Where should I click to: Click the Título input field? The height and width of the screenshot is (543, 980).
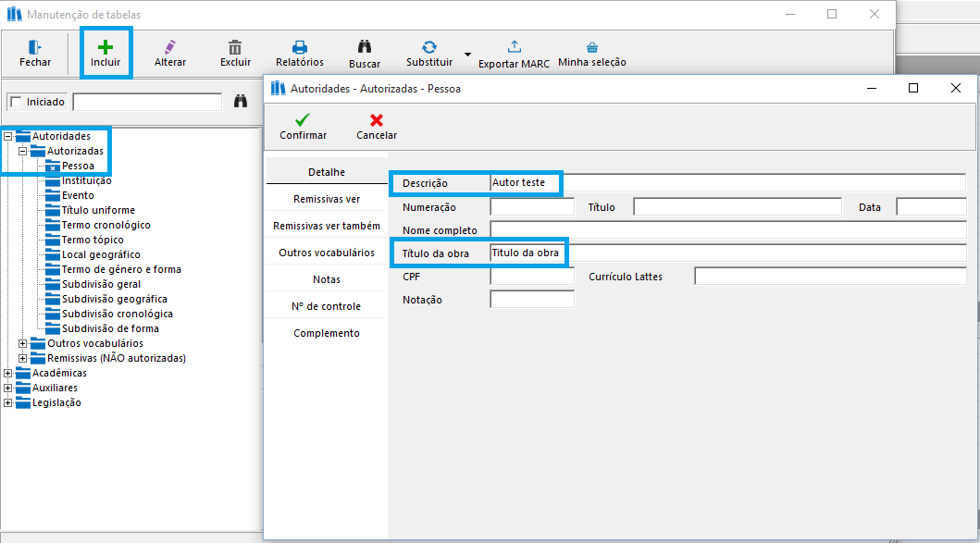(738, 207)
